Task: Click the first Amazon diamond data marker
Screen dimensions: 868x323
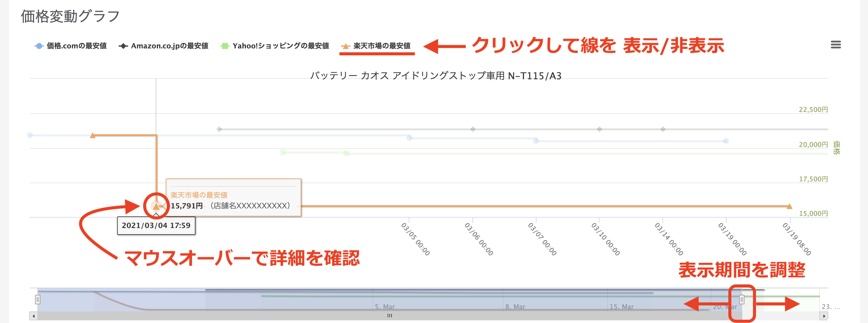Action: point(219,129)
